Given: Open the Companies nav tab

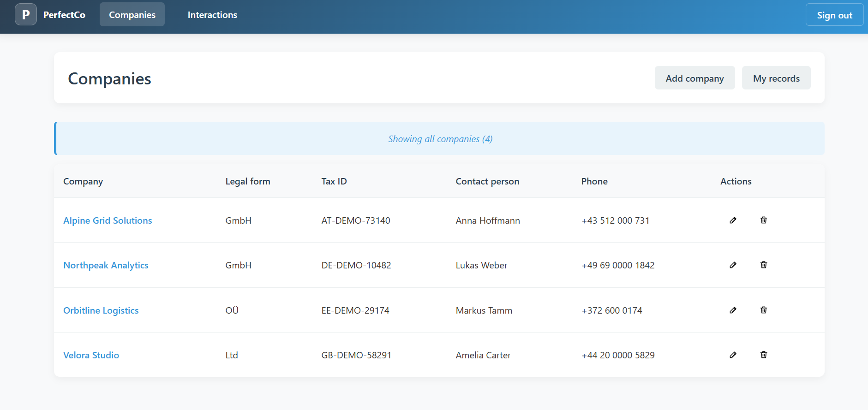Looking at the screenshot, I should coord(132,15).
